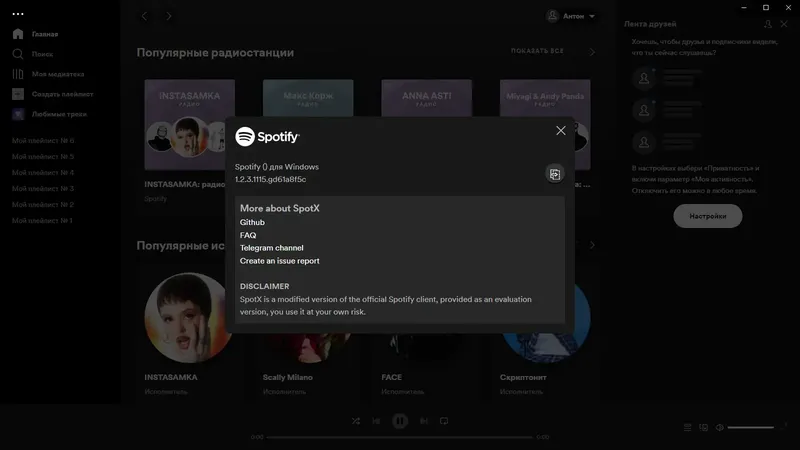800x450 pixels.
Task: Click FACE artist name
Action: [x=391, y=378]
